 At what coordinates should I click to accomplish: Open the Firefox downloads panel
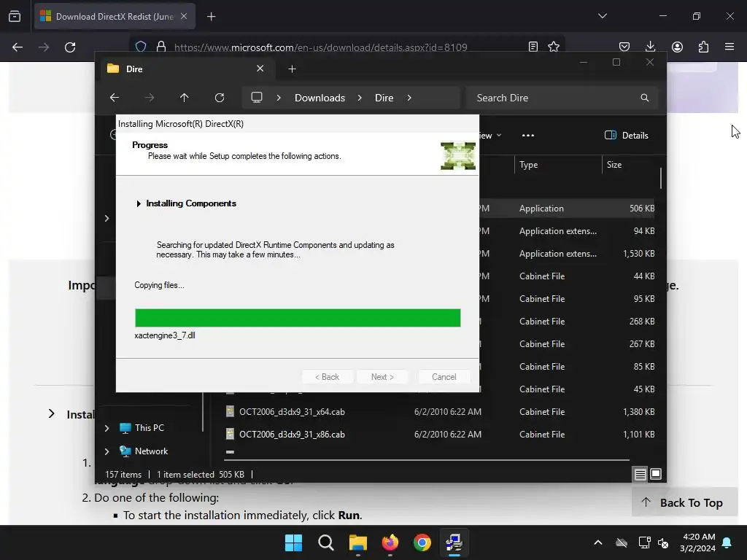click(650, 47)
